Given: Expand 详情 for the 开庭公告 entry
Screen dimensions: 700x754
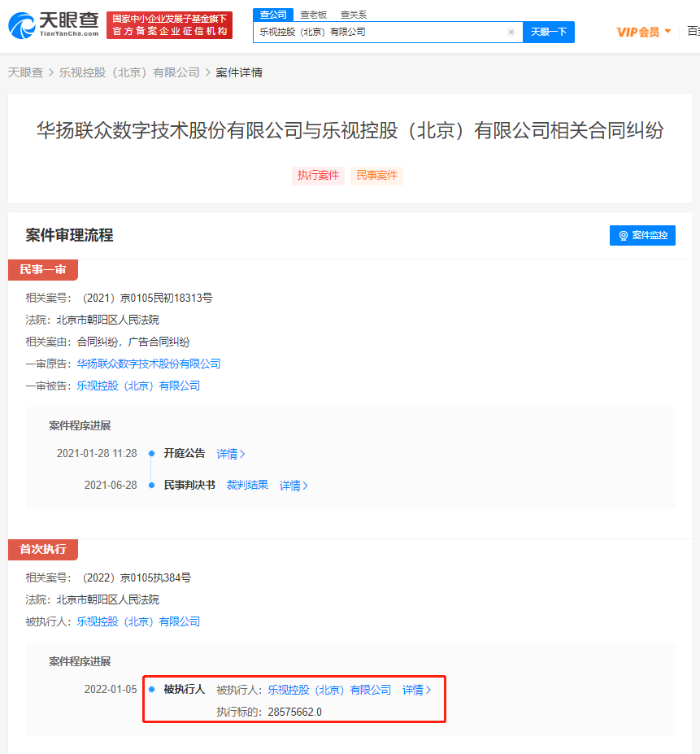Looking at the screenshot, I should click(231, 454).
